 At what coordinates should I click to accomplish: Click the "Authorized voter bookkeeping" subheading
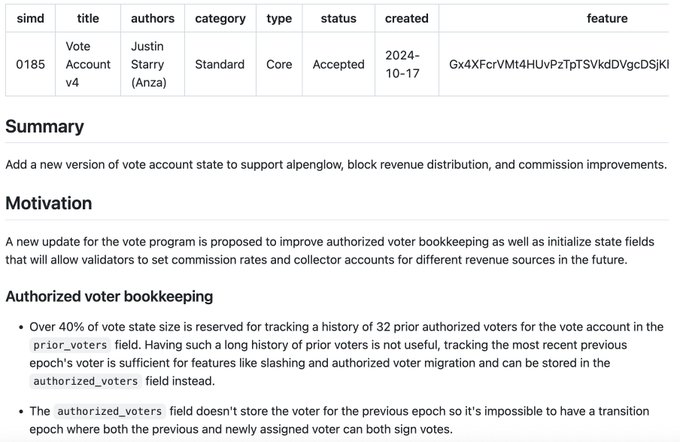pos(109,297)
